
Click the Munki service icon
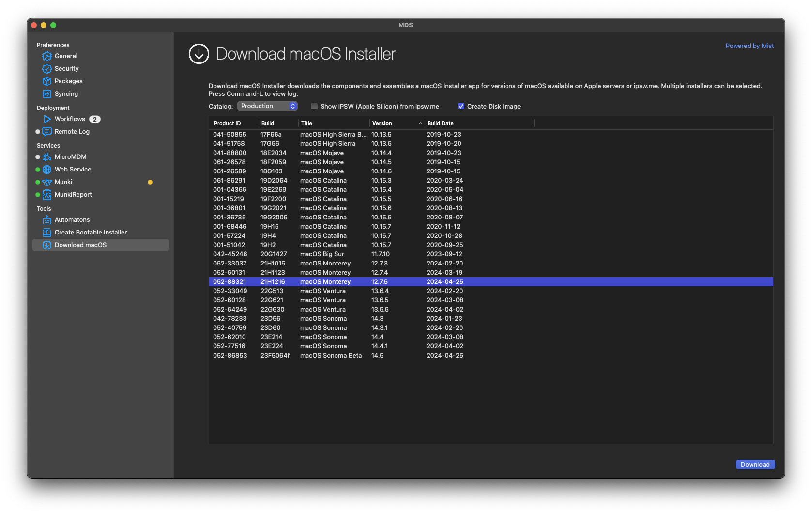(x=47, y=182)
